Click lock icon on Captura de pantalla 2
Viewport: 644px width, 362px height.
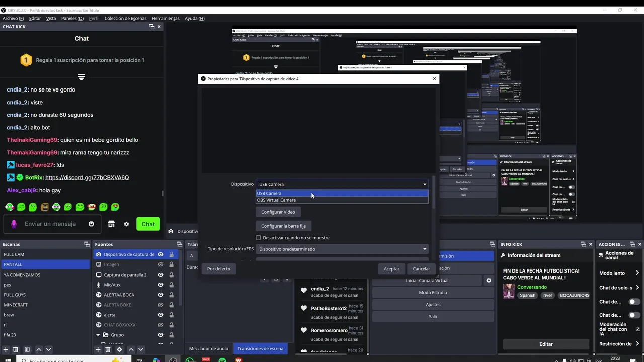coord(171,275)
